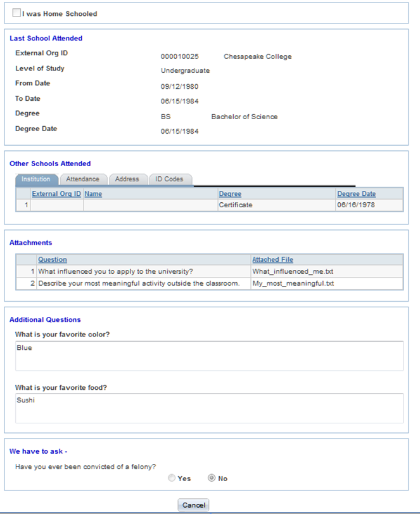Click the 000010025 external org ID value
Image resolution: width=420 pixels, height=514 pixels.
click(x=179, y=56)
